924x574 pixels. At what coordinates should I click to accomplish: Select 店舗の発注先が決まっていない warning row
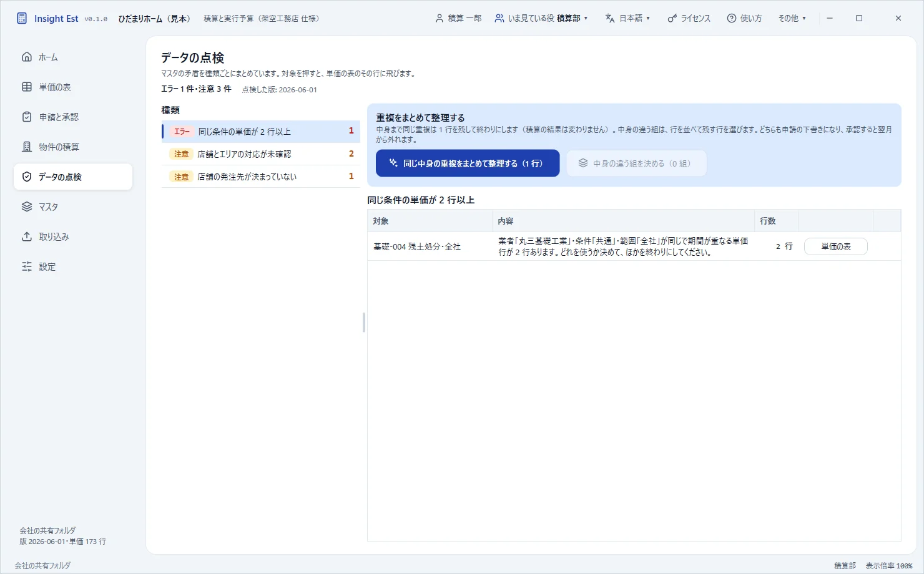click(x=261, y=177)
